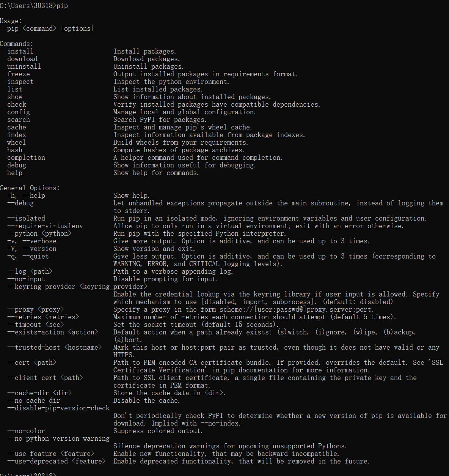Click the '-V, --version' option
The height and width of the screenshot is (476, 449).
tap(31, 249)
